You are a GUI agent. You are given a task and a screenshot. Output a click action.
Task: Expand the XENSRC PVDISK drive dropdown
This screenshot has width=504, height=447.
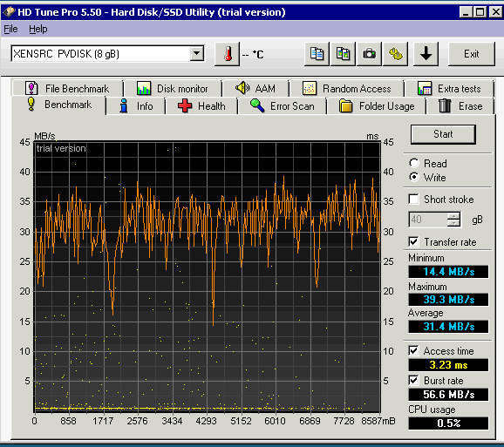(196, 54)
